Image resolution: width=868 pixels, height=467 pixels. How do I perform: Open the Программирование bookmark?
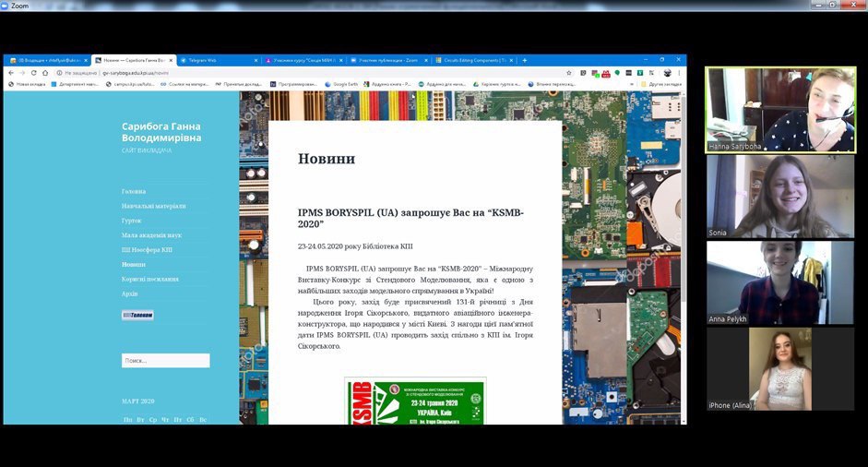coord(294,84)
